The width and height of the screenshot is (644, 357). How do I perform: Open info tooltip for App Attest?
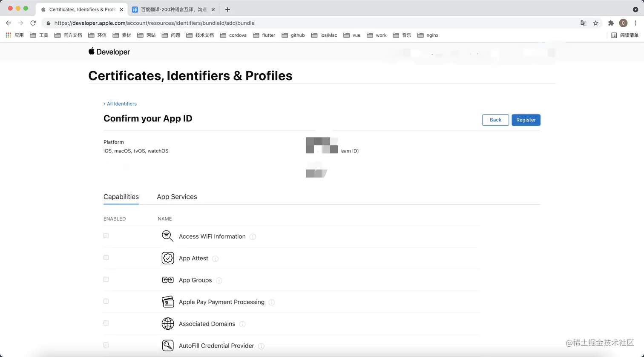pos(216,259)
